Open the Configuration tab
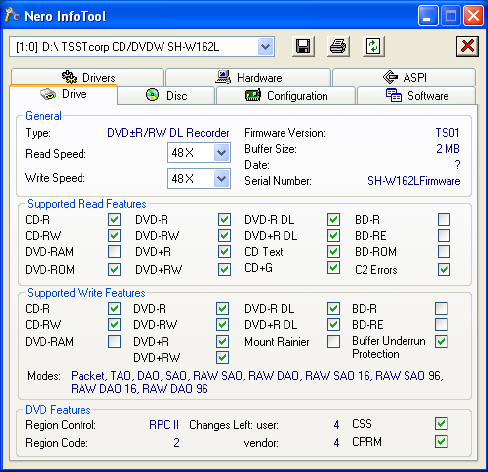 click(x=286, y=96)
